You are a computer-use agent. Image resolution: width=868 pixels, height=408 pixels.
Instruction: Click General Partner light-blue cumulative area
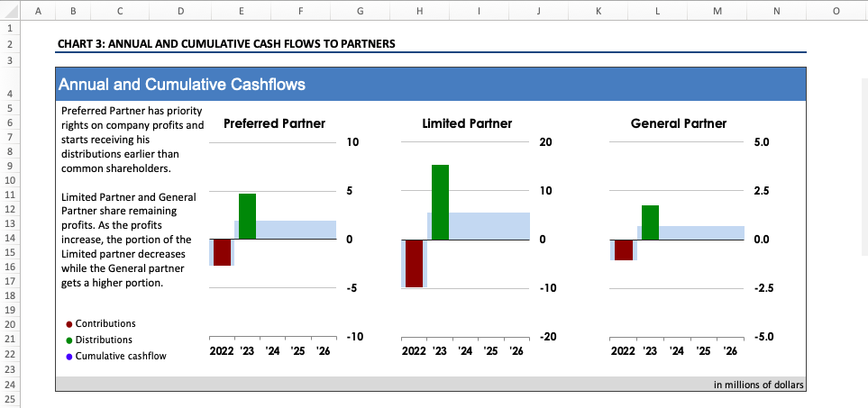701,232
